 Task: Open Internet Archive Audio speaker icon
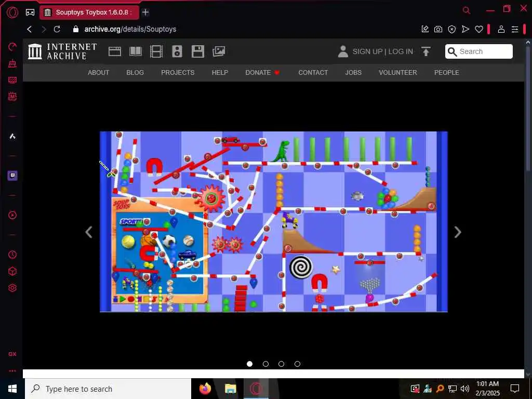point(177,51)
